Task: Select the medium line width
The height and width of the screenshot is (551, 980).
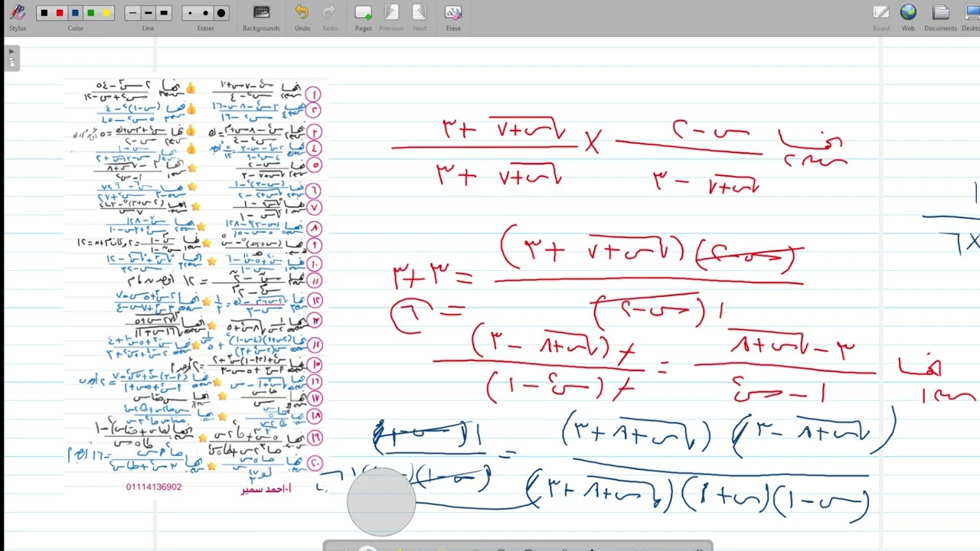Action: [148, 13]
